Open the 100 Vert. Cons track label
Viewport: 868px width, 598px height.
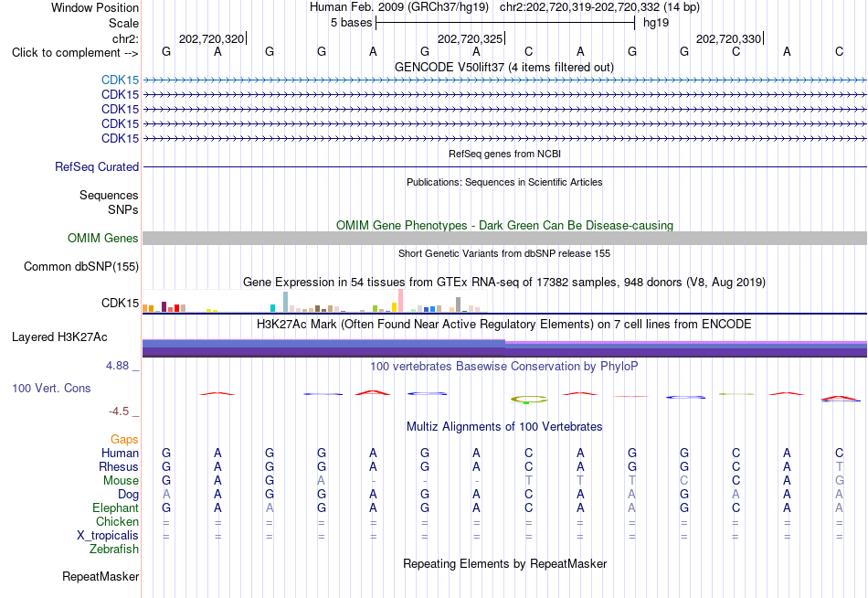pyautogui.click(x=51, y=389)
